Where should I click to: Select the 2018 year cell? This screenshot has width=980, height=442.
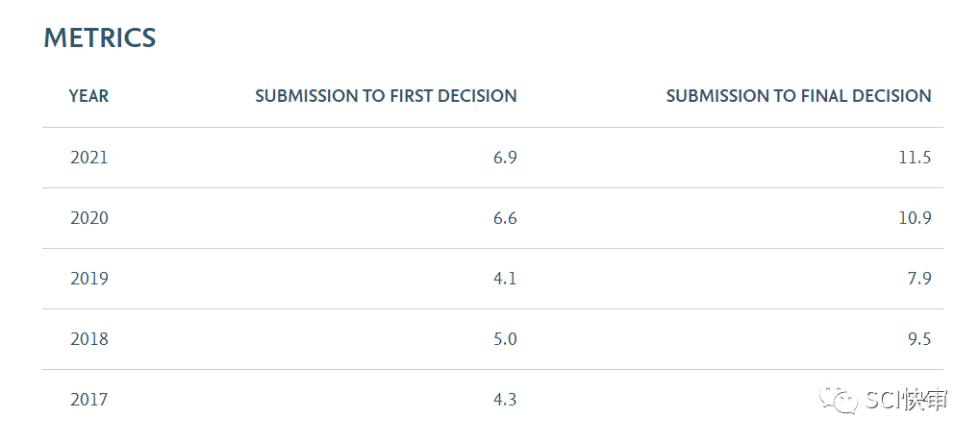(x=88, y=339)
